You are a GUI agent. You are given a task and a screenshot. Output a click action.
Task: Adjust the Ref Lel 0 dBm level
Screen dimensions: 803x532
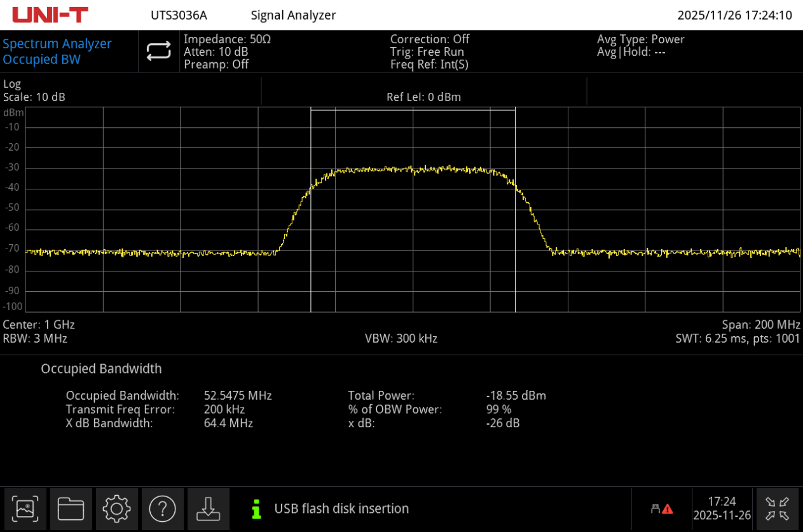pos(423,97)
